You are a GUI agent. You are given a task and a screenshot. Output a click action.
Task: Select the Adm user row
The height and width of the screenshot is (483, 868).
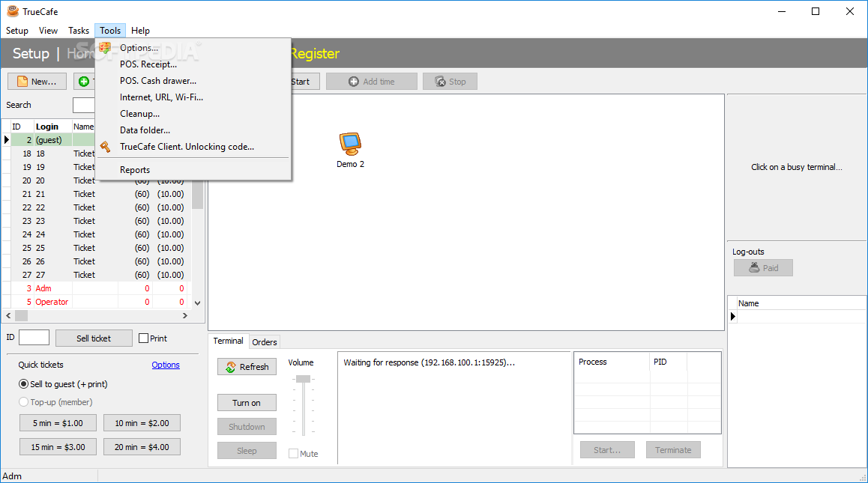tap(97, 288)
